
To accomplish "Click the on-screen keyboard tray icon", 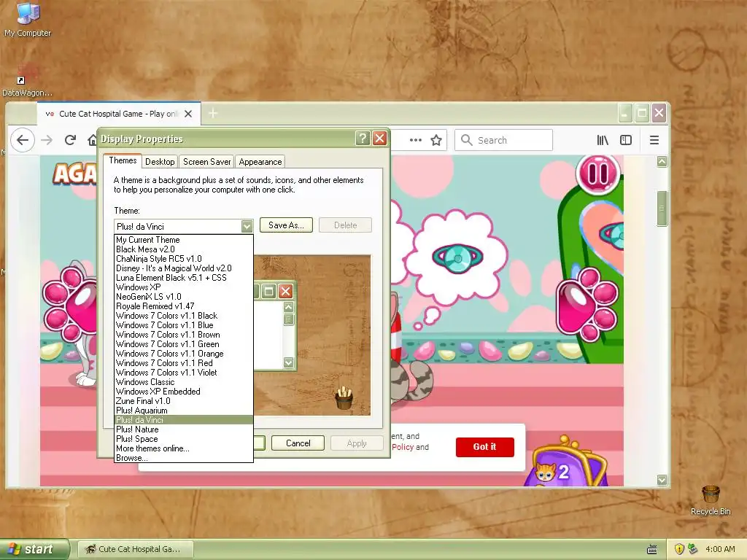I will click(x=652, y=550).
